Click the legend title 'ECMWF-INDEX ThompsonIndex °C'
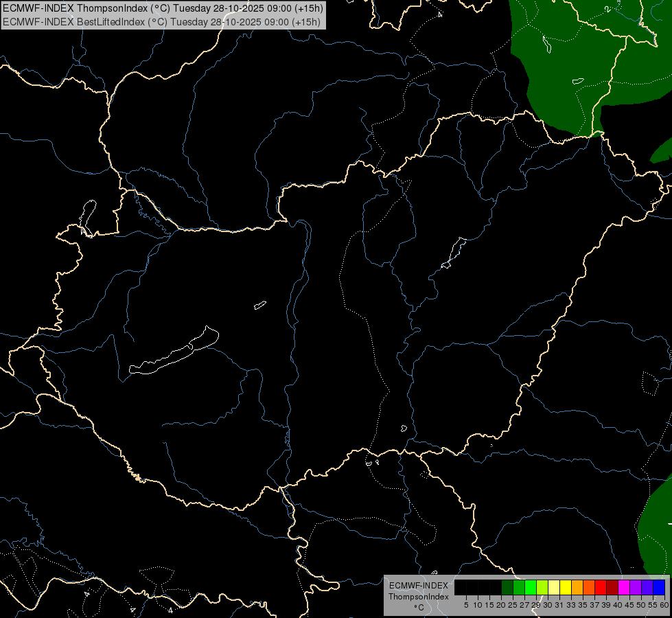Screen dimensions: 672x618 click(x=419, y=596)
